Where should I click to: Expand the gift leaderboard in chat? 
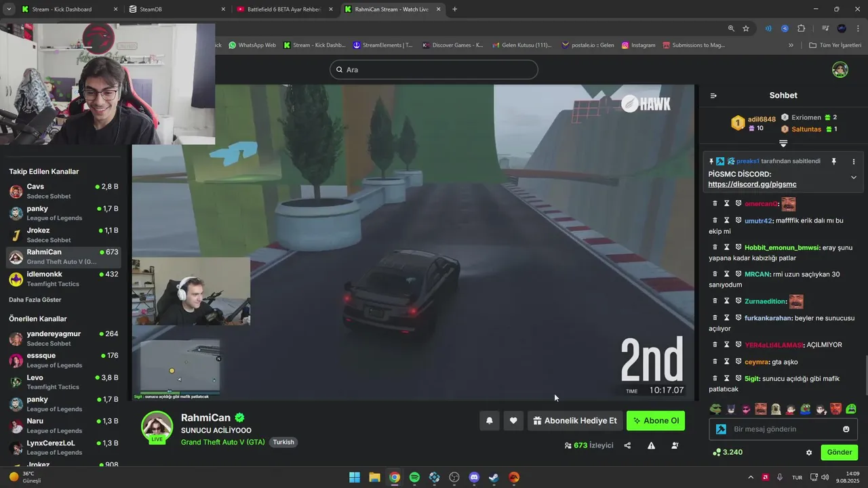coord(783,144)
